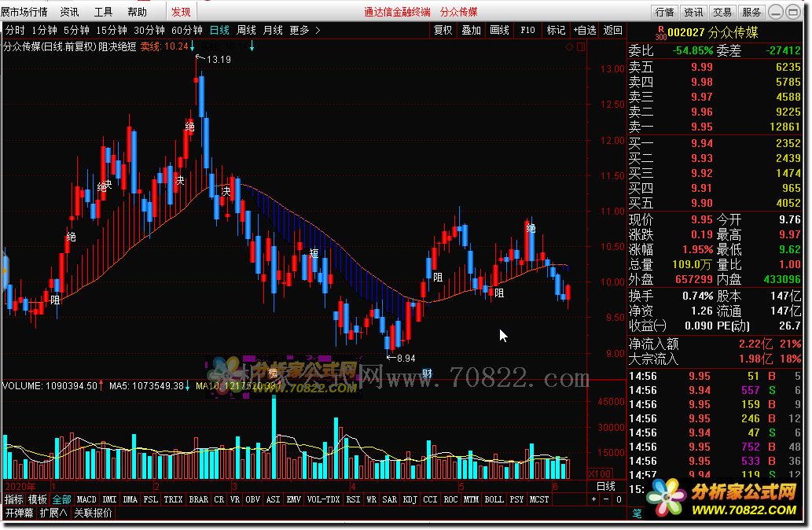Open the 工具 menu
812x530 pixels.
tap(103, 11)
